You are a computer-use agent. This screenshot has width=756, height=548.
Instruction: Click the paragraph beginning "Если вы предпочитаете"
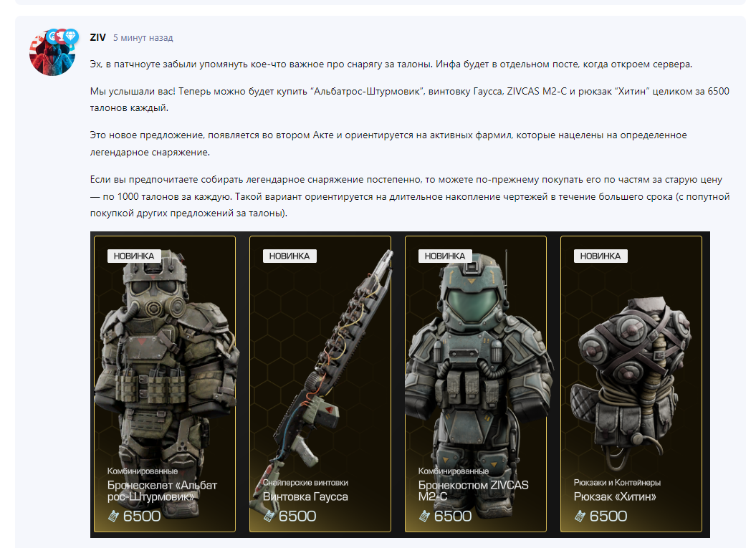tap(410, 196)
